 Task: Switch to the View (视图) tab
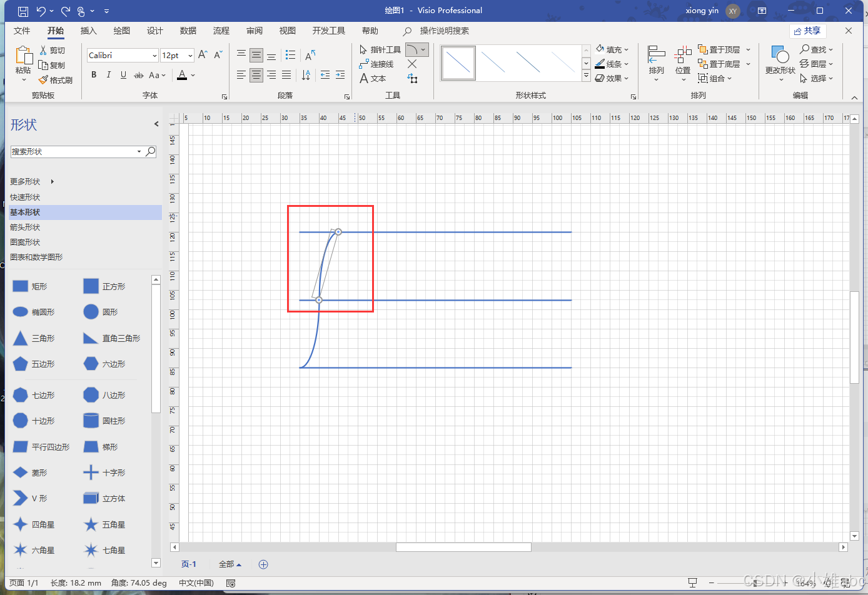pyautogui.click(x=288, y=31)
